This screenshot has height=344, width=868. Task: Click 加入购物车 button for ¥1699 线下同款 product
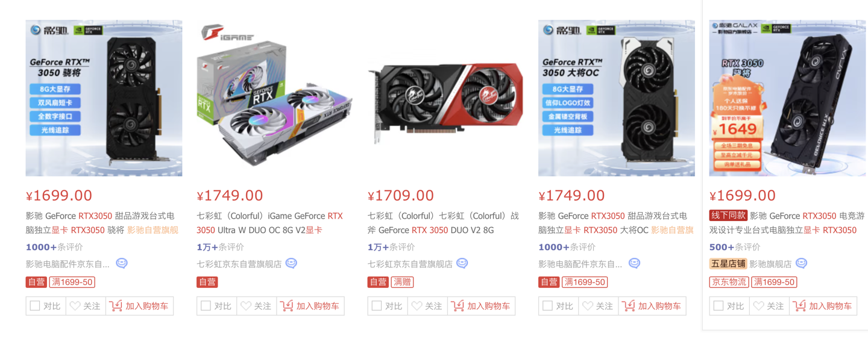click(823, 306)
